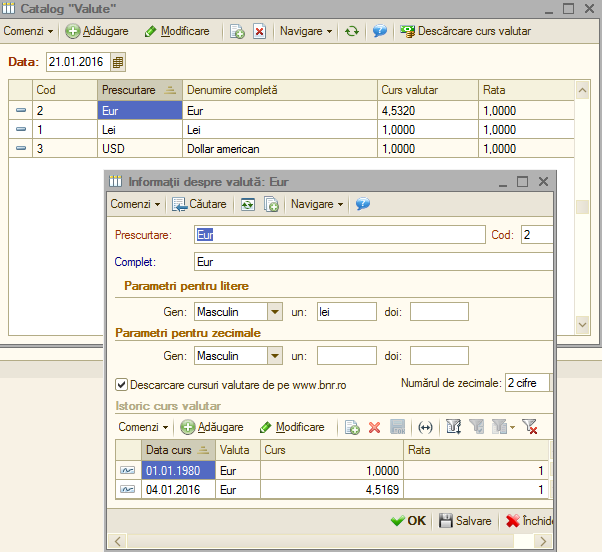Open Navigare menu in Catalog Valute window

click(x=306, y=31)
